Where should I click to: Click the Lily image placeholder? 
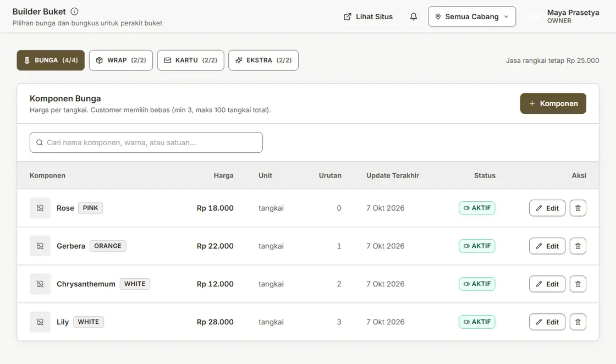[40, 322]
